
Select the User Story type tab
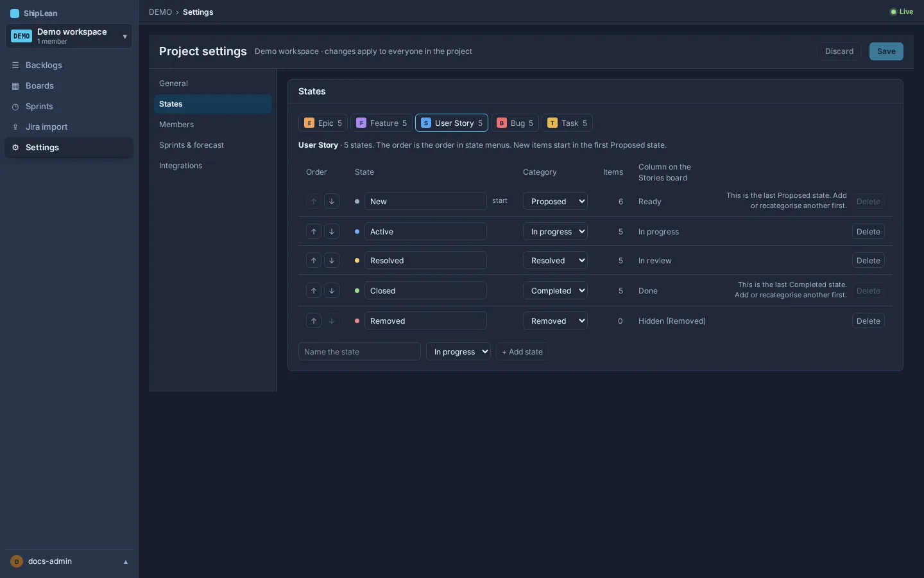tap(452, 123)
